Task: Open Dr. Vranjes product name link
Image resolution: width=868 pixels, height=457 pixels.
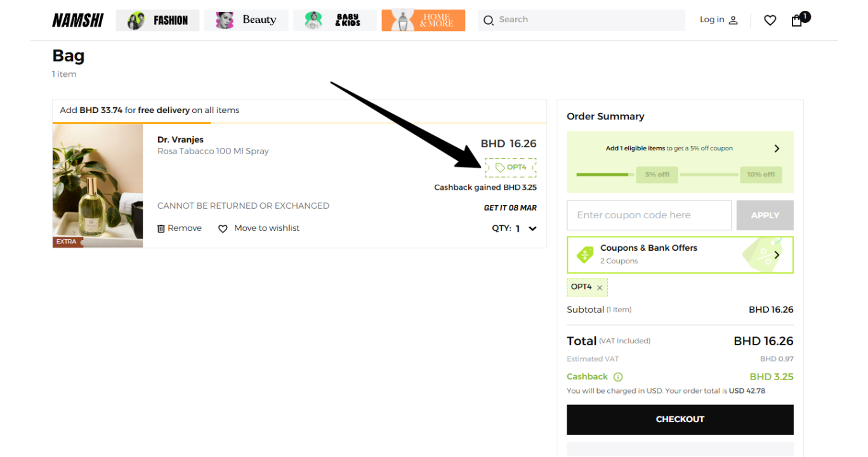Action: 180,140
